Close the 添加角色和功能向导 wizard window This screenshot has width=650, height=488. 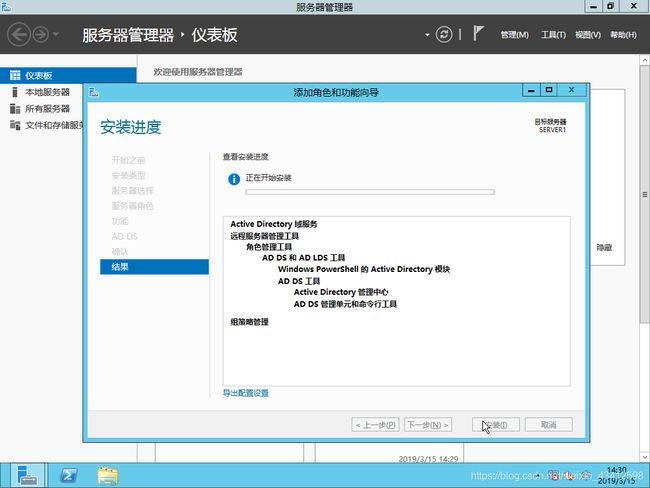(x=572, y=90)
